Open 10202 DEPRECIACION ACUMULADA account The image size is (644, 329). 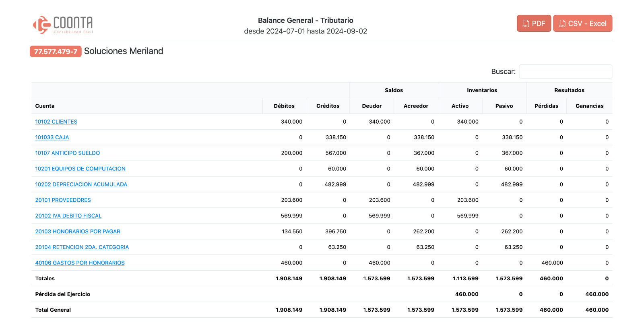coord(81,184)
